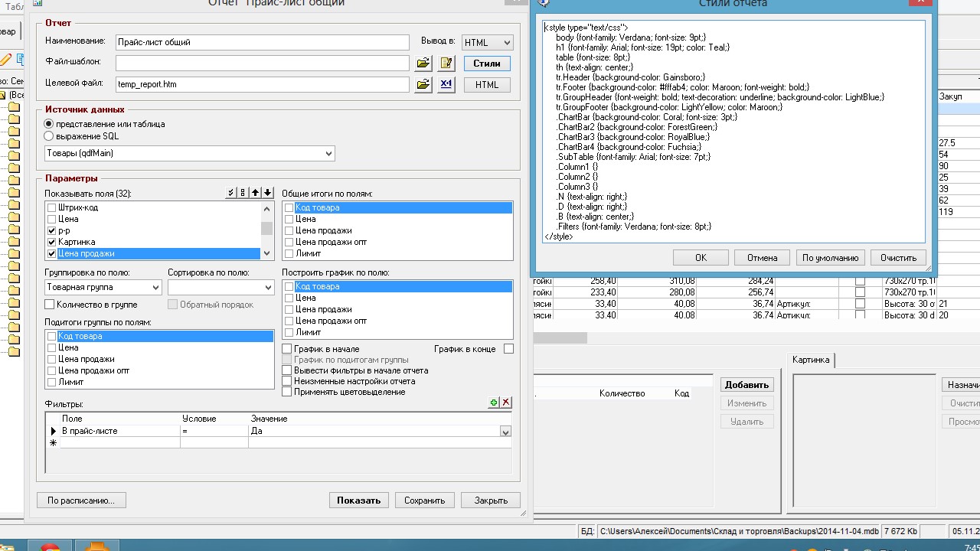Click the 'Показать' button

(x=358, y=500)
